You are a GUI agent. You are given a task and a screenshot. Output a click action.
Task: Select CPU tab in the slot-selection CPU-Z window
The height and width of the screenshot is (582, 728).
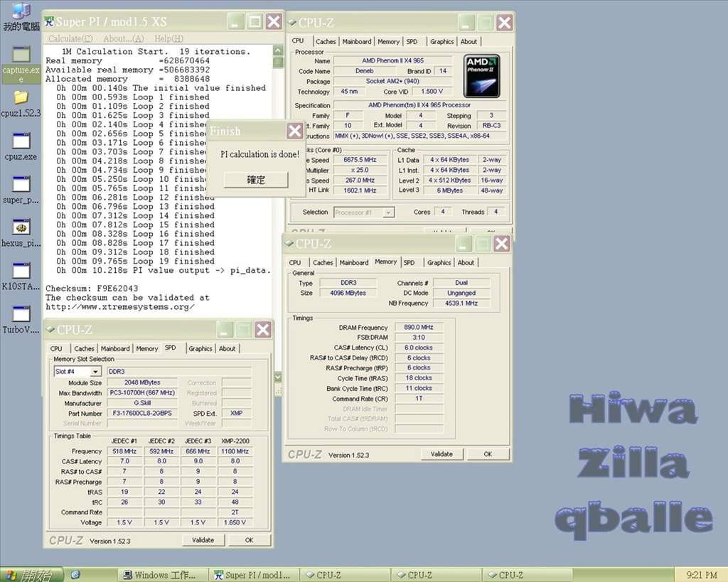[x=56, y=348]
